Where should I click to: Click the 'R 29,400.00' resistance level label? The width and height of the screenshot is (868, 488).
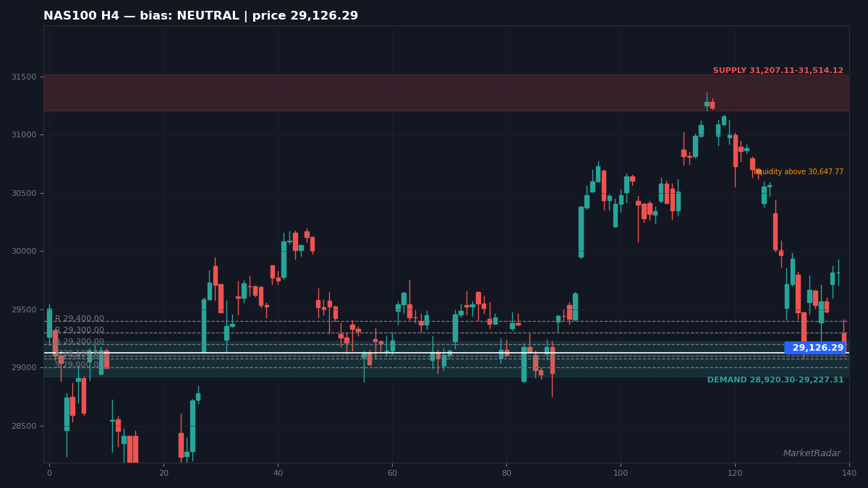pyautogui.click(x=80, y=319)
